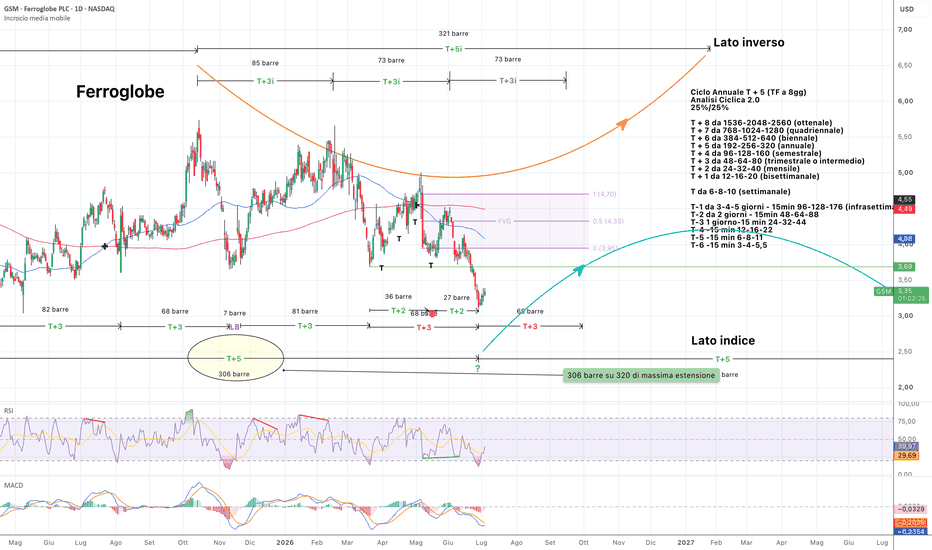This screenshot has width=932, height=550.
Task: Select the black 4,55 price label
Action: (x=905, y=200)
